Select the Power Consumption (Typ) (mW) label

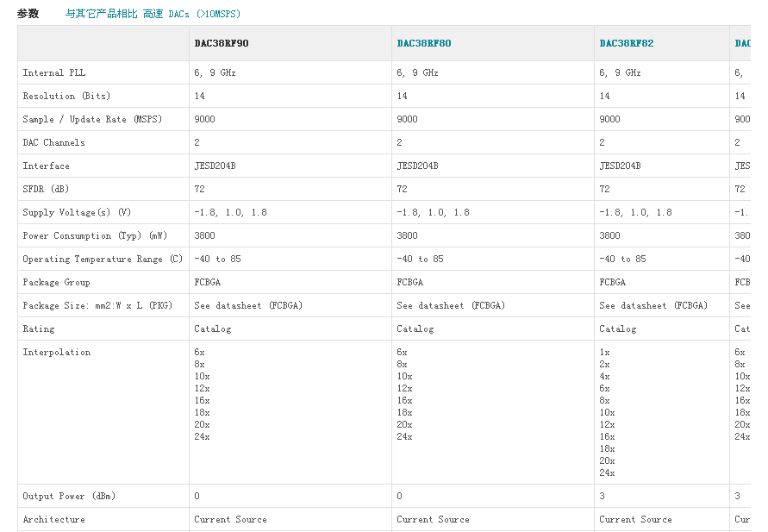point(95,236)
